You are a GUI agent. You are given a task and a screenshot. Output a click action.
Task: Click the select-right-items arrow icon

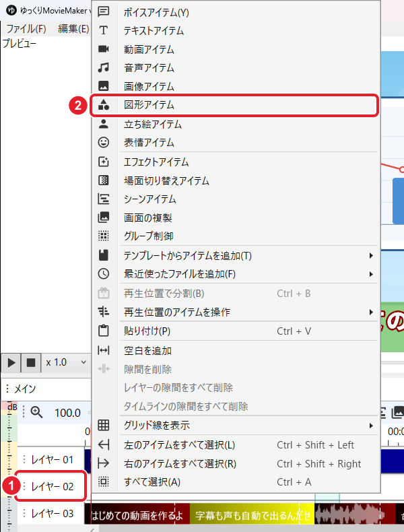click(104, 463)
